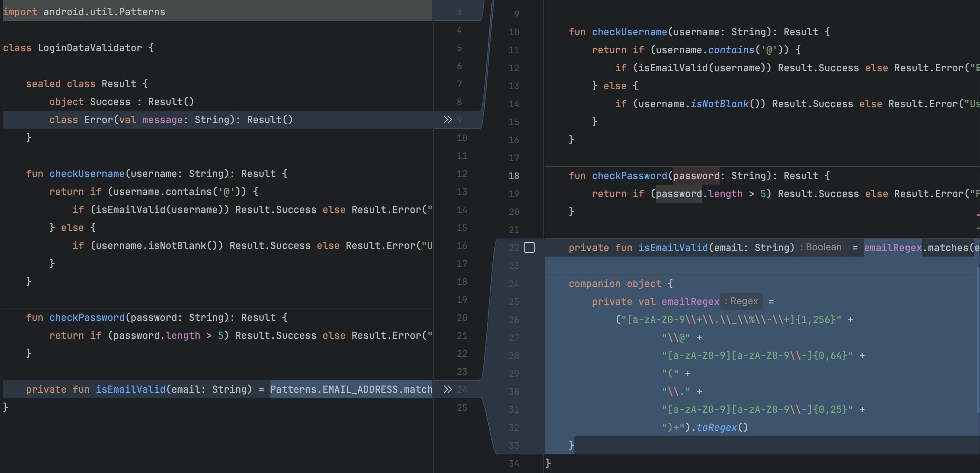This screenshot has width=980, height=473.
Task: Tick the checkbox at right line 22
Action: click(x=529, y=248)
